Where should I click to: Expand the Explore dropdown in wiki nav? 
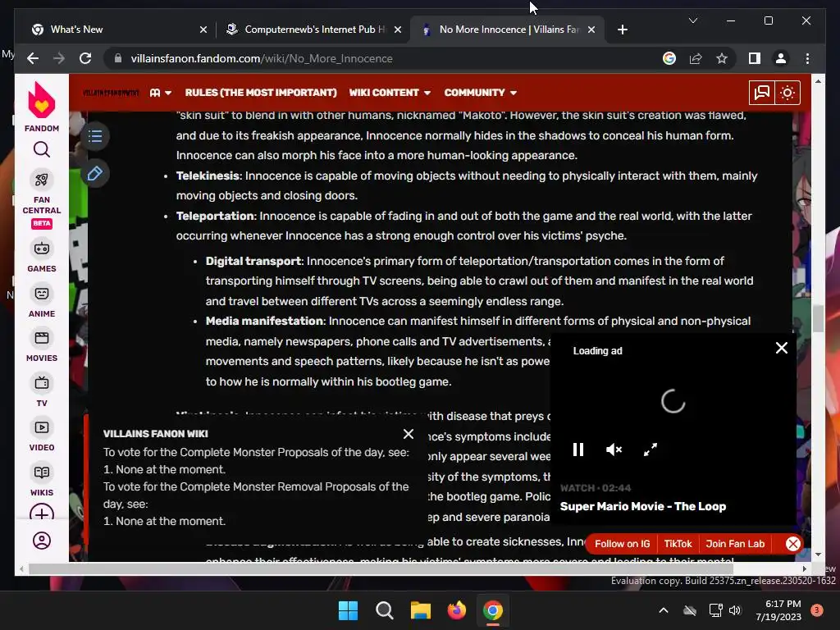click(x=161, y=93)
